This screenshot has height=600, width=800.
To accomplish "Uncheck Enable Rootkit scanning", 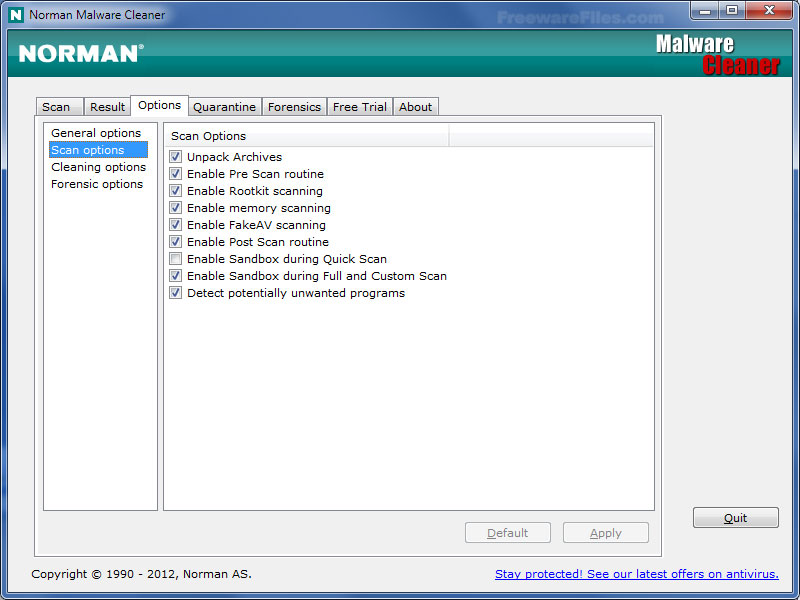I will coord(176,191).
